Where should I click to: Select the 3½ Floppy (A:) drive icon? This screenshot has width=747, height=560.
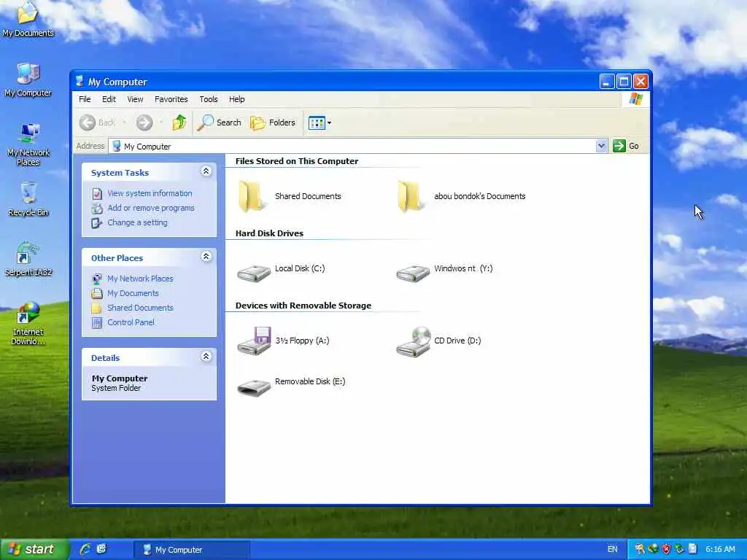(254, 341)
